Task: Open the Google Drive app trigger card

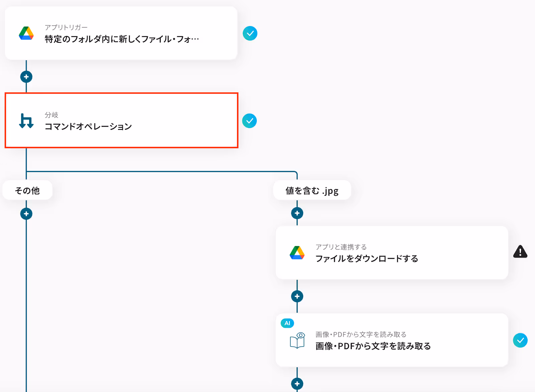Action: click(x=121, y=33)
